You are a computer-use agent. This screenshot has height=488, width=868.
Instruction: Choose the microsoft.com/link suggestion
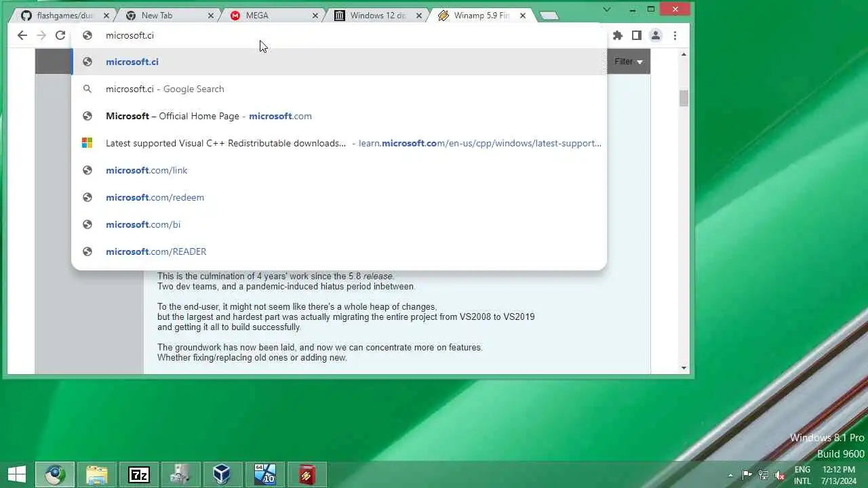[339, 170]
